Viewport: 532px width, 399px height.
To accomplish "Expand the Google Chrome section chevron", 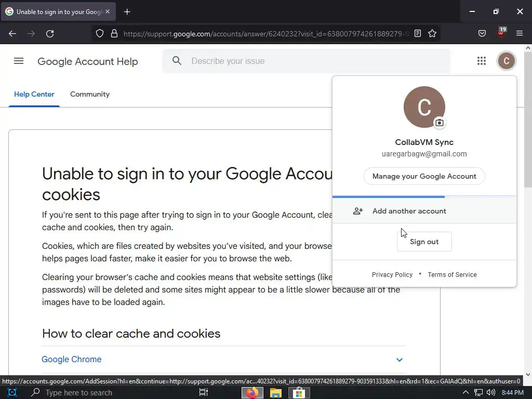I will point(400,360).
